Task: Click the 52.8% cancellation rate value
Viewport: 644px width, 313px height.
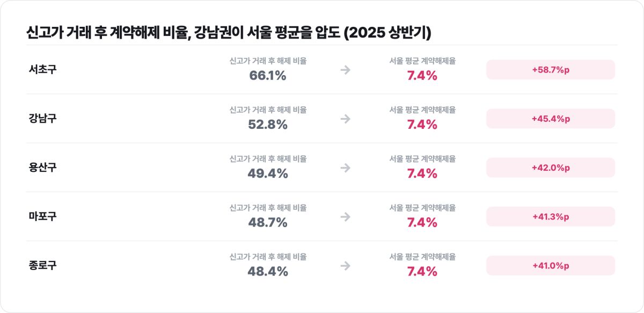Action: (x=268, y=125)
